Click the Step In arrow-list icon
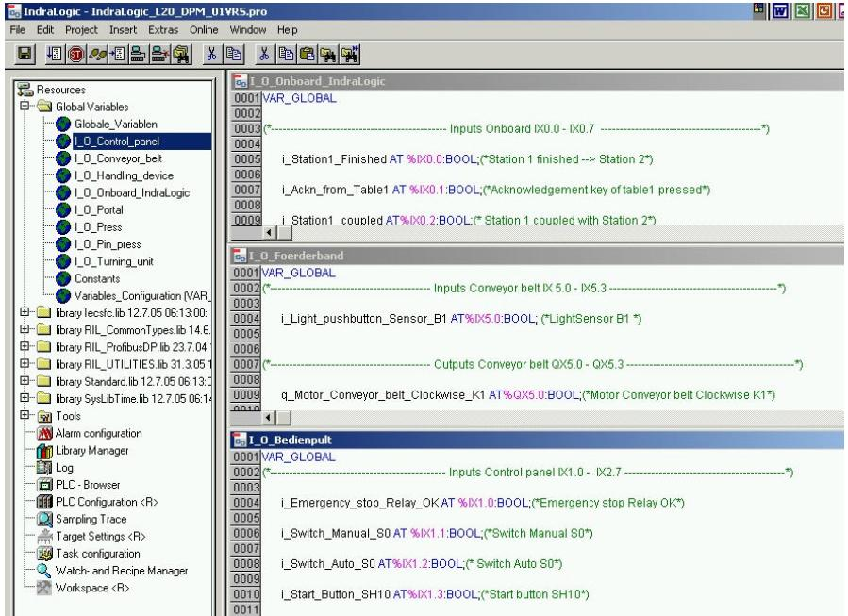Image resolution: width=848 pixels, height=616 pixels. pos(117,54)
